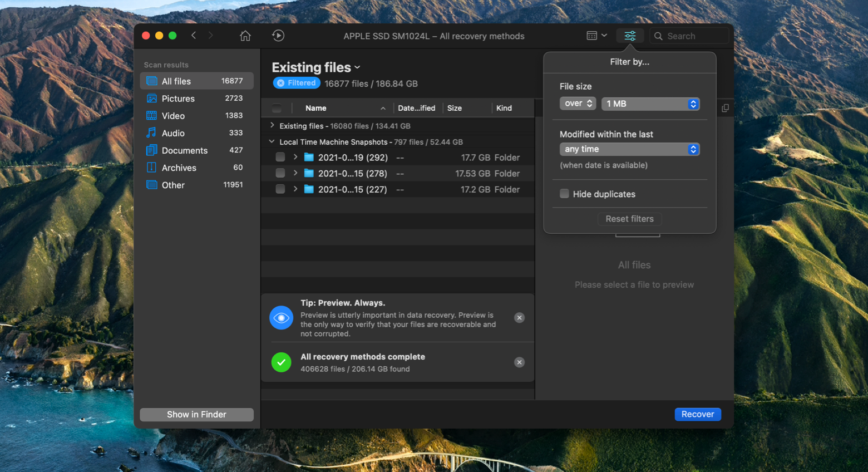The width and height of the screenshot is (868, 472).
Task: Expand the Existing files group row
Action: coord(272,126)
